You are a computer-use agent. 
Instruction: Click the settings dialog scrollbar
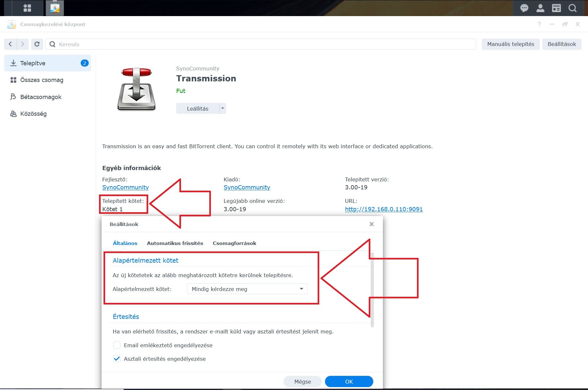tap(372, 289)
